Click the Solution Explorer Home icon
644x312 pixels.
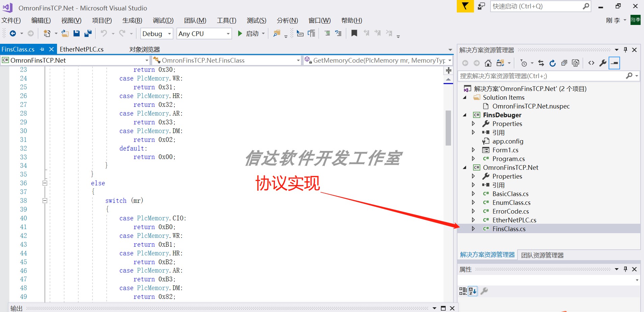pyautogui.click(x=488, y=63)
